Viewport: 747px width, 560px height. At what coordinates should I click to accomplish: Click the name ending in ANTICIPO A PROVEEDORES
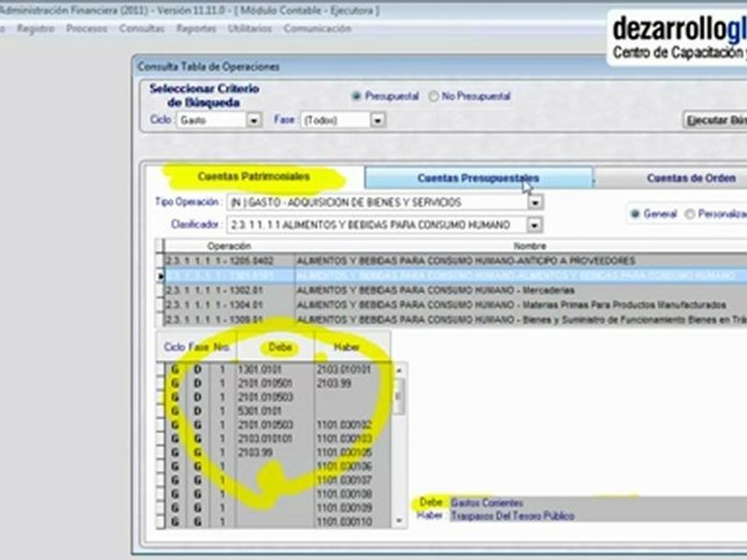(466, 261)
